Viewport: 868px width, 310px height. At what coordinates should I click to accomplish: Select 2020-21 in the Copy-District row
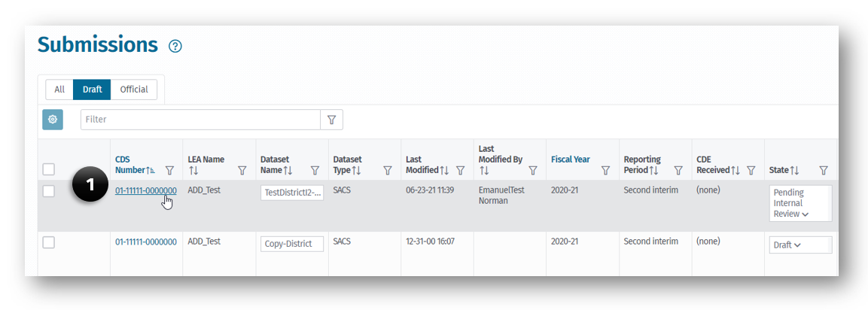[x=565, y=242]
